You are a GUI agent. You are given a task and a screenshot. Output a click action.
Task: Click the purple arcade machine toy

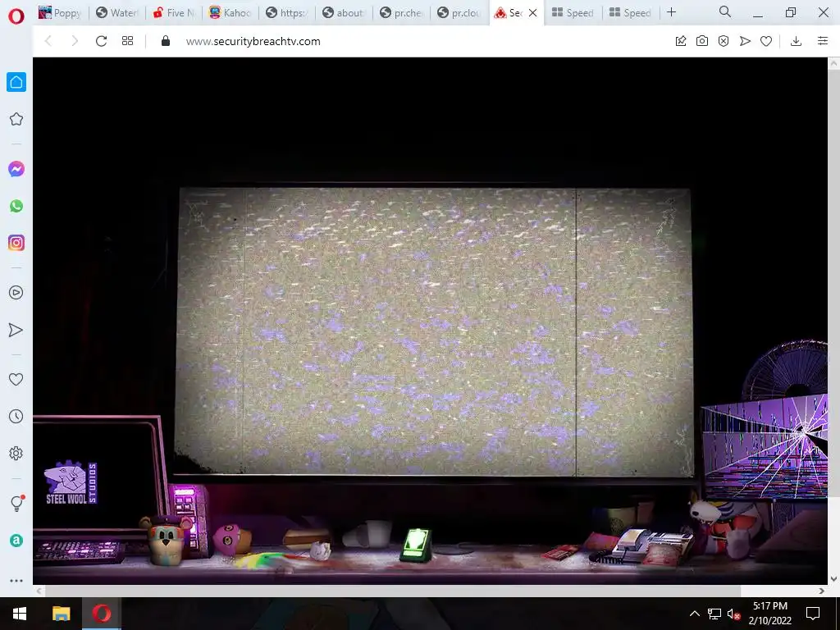[190, 519]
